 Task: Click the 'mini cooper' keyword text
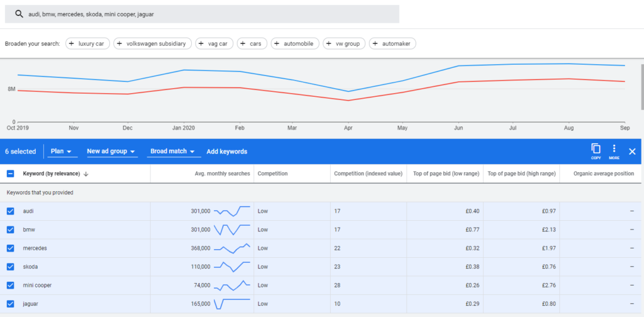pos(37,286)
